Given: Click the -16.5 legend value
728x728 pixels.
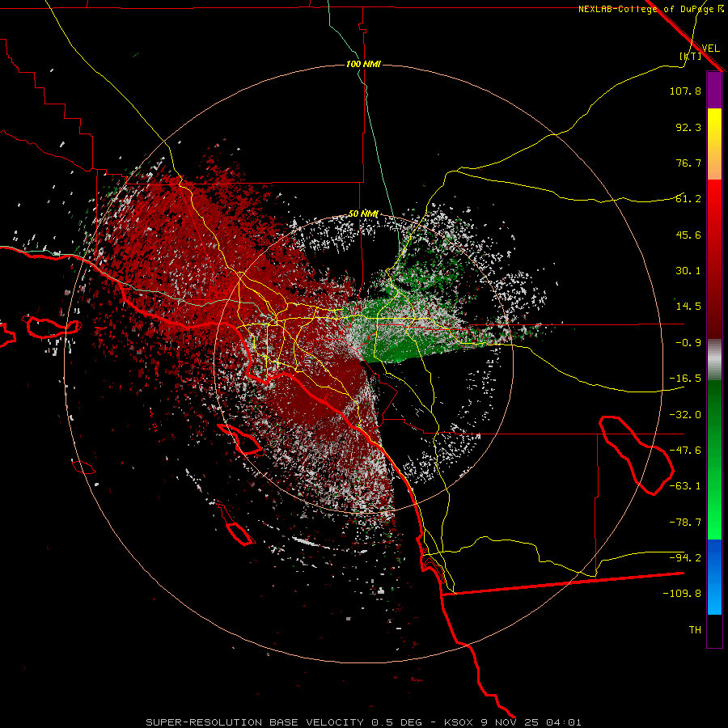Looking at the screenshot, I should tap(685, 379).
